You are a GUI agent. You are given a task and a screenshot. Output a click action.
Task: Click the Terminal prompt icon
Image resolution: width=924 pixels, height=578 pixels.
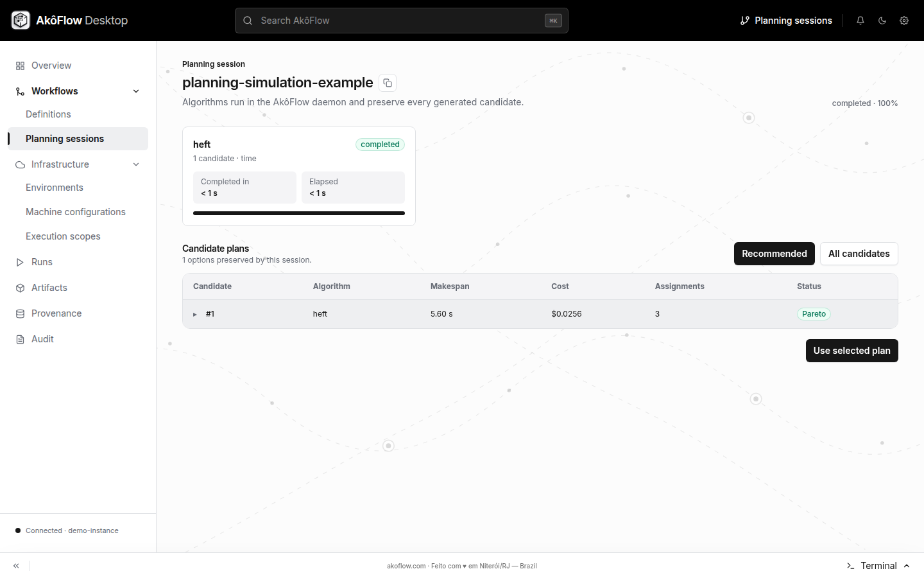point(851,566)
